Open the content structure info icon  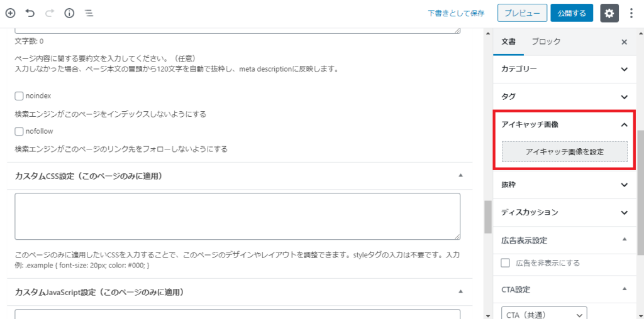click(x=69, y=13)
